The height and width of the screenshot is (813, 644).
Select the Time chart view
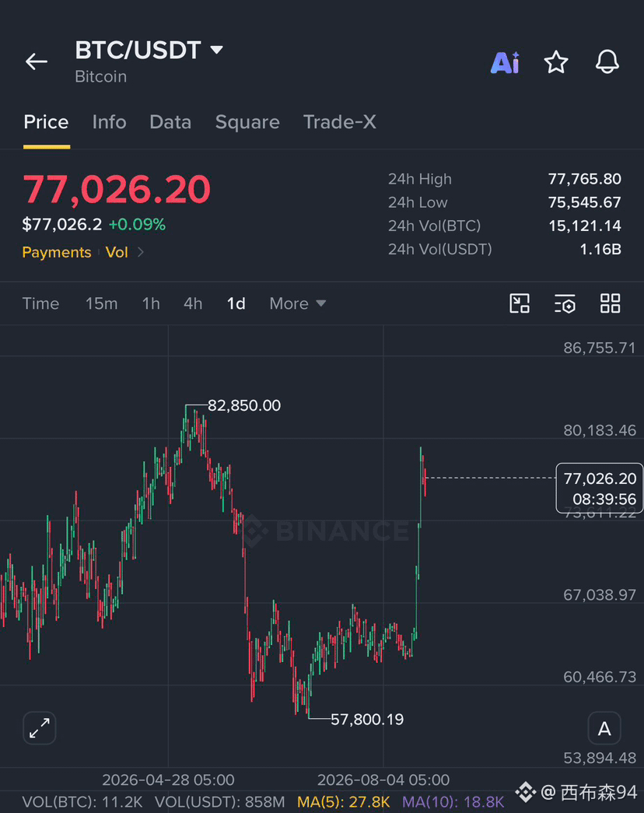pyautogui.click(x=40, y=303)
